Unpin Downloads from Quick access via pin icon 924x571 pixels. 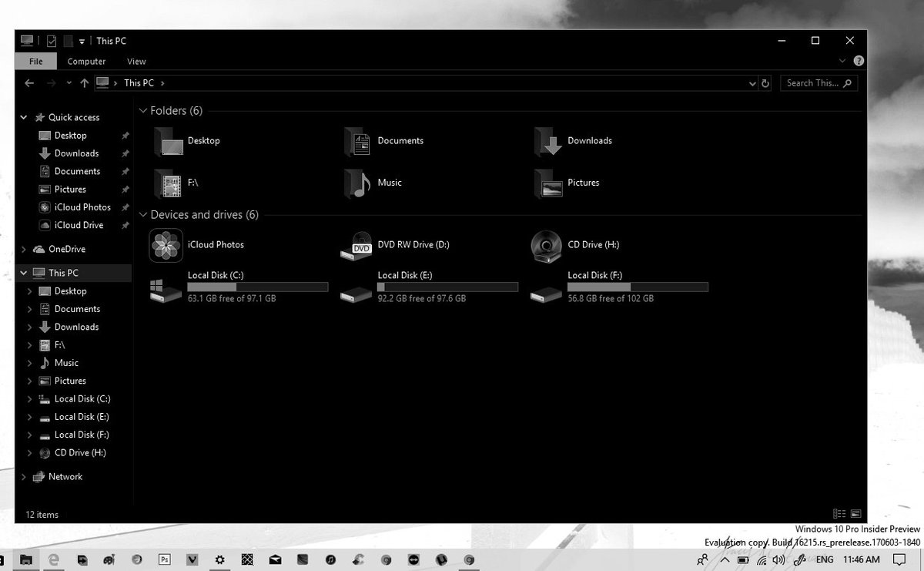(x=126, y=153)
